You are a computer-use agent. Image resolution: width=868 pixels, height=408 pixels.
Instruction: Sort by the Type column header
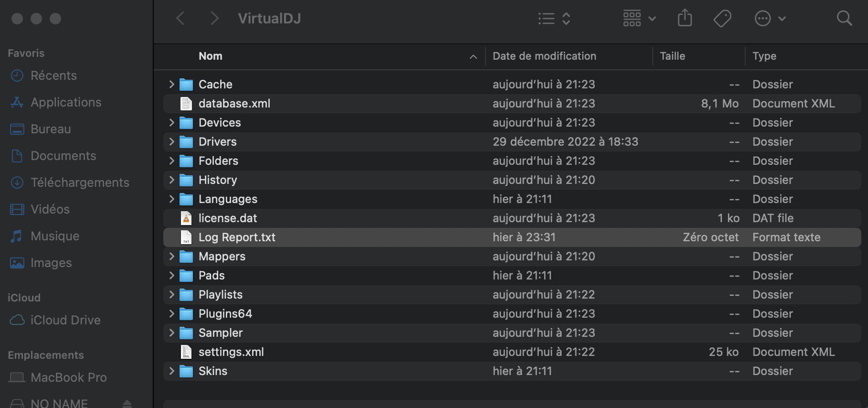click(x=764, y=56)
